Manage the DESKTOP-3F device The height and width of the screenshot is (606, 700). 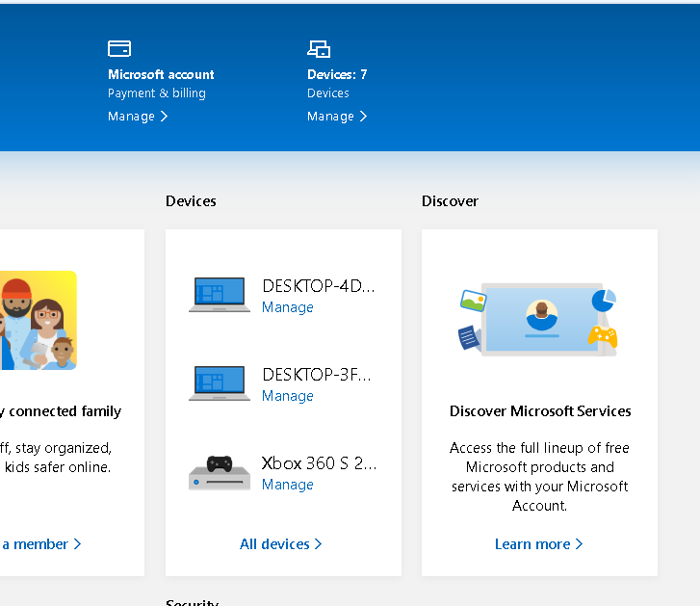click(x=287, y=396)
